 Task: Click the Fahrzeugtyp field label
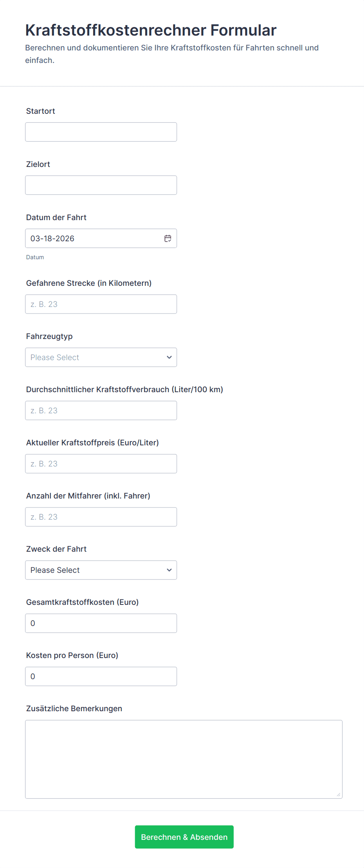pyautogui.click(x=49, y=336)
